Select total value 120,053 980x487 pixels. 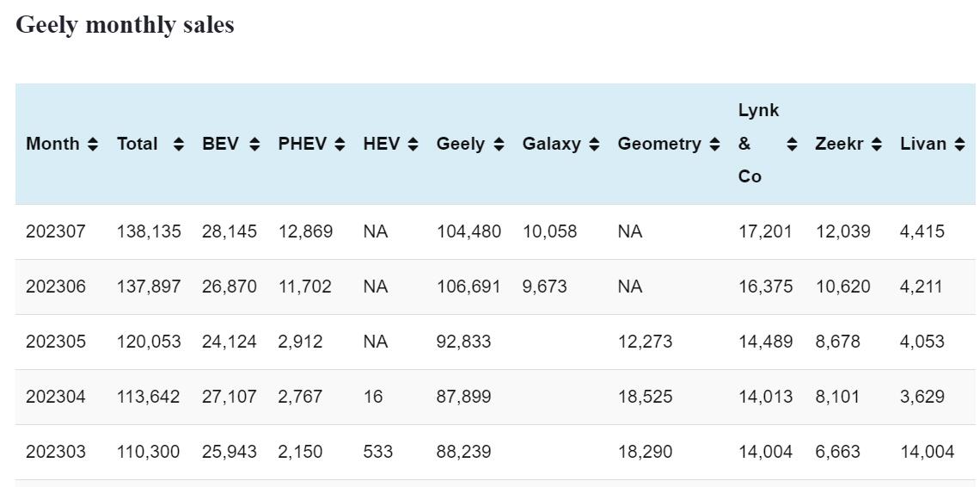(149, 342)
